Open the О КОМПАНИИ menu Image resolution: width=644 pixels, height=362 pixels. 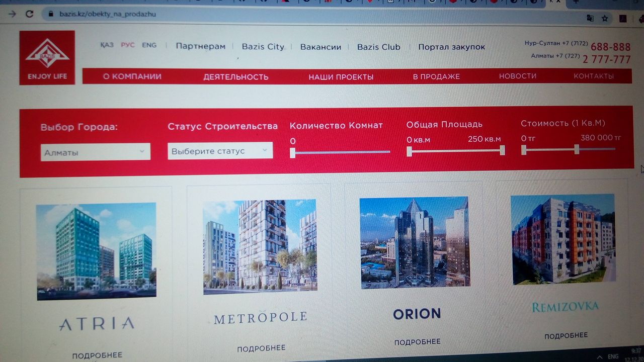tap(132, 76)
